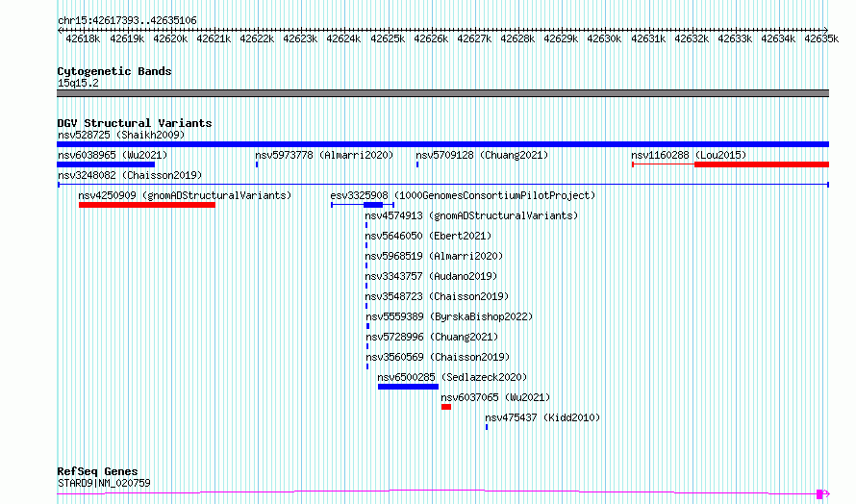Click the 42618k ruler position

point(83,38)
